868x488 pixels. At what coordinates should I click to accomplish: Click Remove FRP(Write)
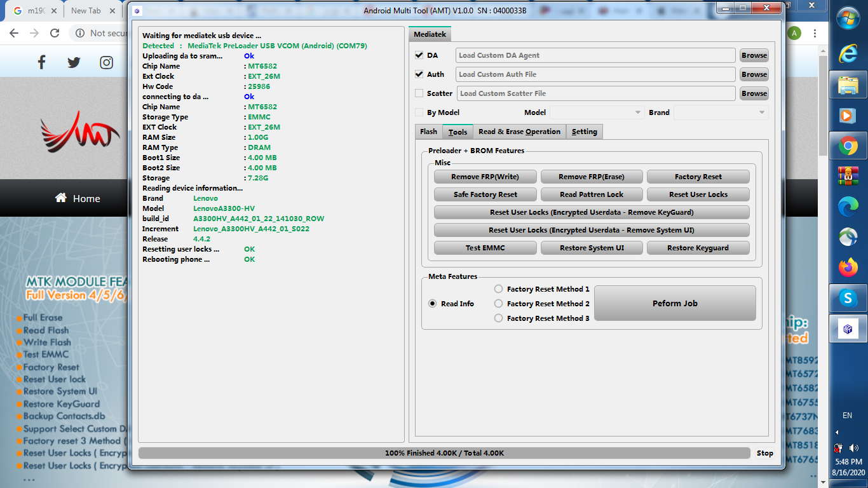tap(485, 177)
